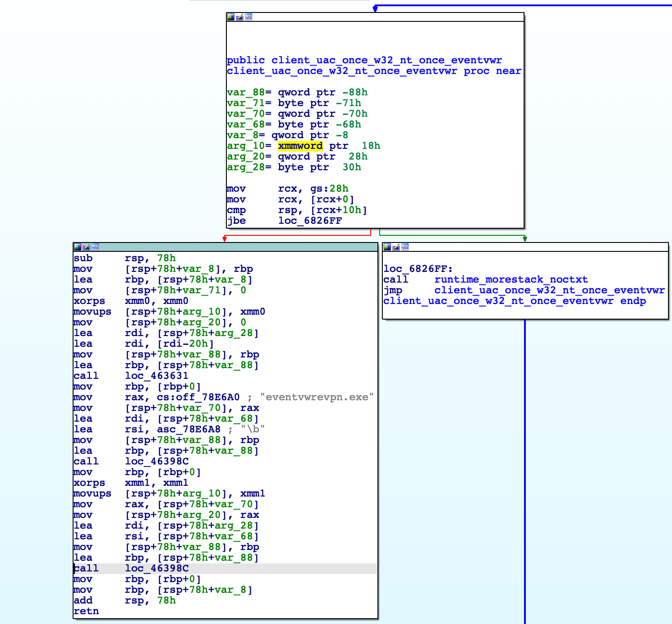Click the asc_78E6A8 reference

pyautogui.click(x=188, y=429)
